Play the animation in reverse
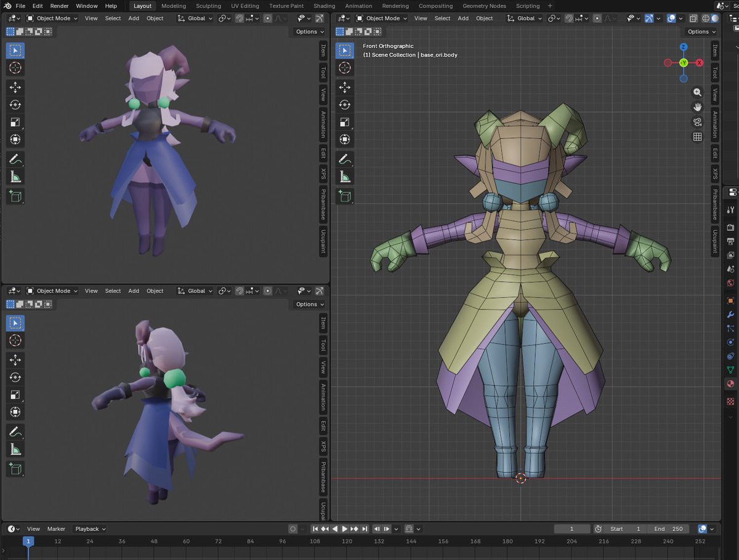Viewport: 739px width, 560px height. pos(335,529)
